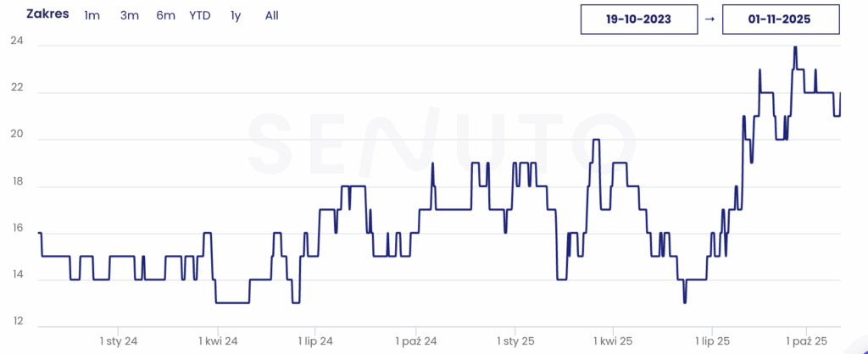This screenshot has height=354, width=868.
Task: Click the arrow between the date fields
Action: coord(709,19)
